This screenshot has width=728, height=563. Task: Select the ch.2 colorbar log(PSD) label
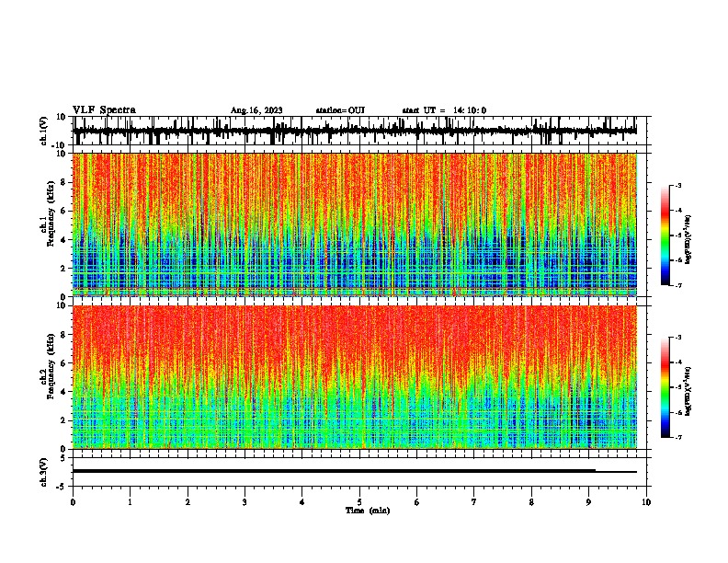click(x=688, y=391)
